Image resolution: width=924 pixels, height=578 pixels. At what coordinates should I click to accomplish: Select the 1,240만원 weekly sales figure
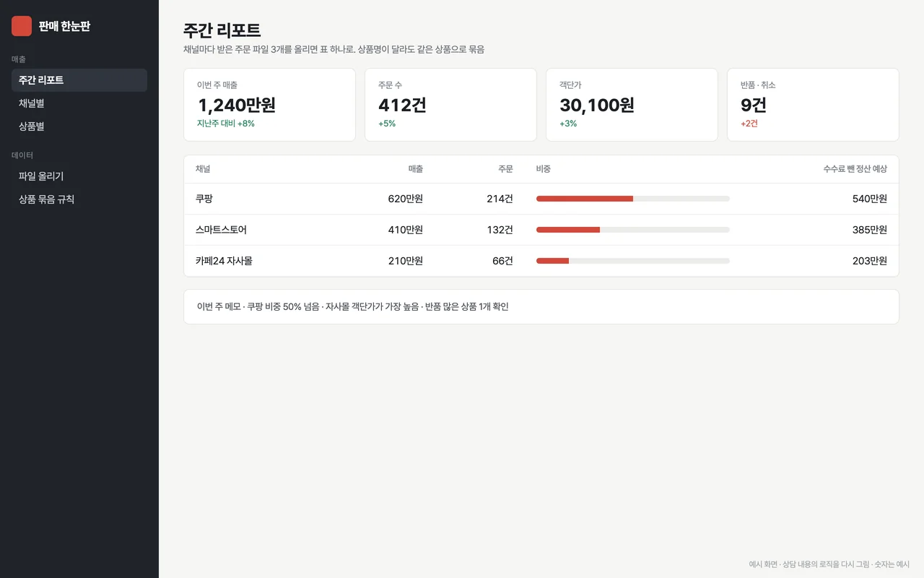click(237, 105)
